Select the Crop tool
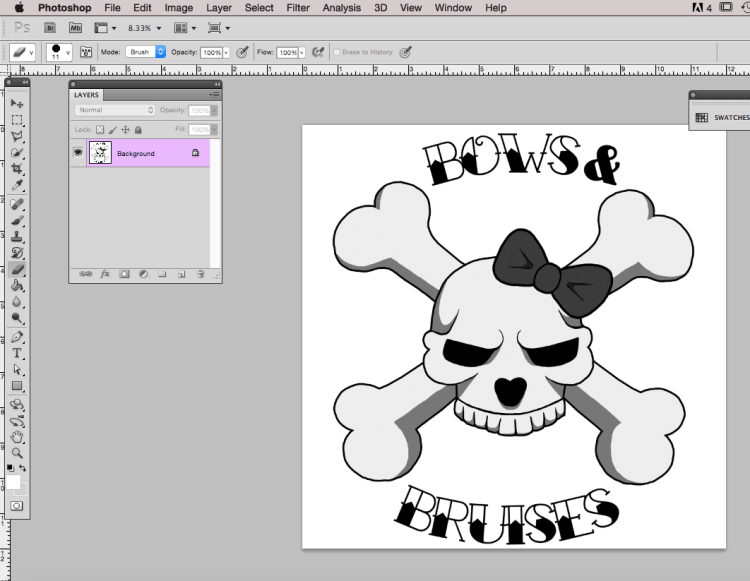The image size is (750, 581). 17,169
